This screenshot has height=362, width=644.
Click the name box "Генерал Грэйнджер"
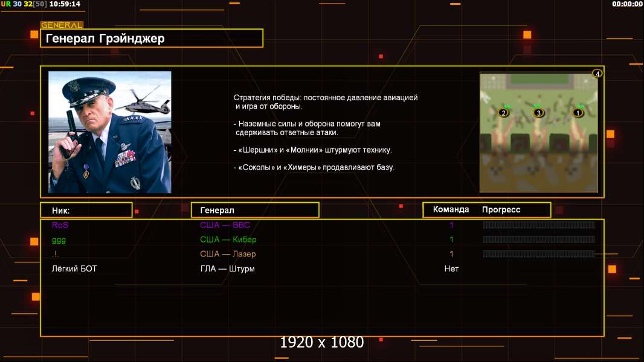click(x=152, y=38)
